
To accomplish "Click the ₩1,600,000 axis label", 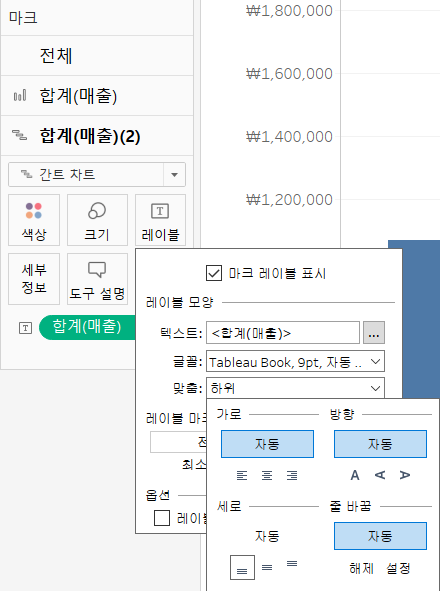I will pyautogui.click(x=289, y=73).
